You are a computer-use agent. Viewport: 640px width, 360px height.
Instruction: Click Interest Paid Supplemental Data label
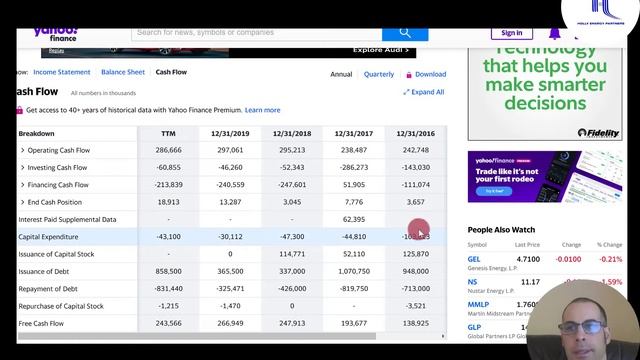point(67,220)
